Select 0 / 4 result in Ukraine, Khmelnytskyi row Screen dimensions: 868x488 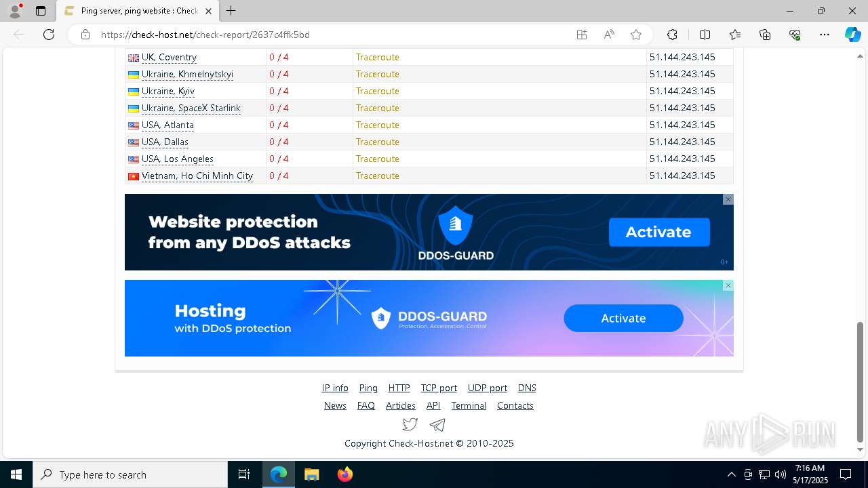279,74
